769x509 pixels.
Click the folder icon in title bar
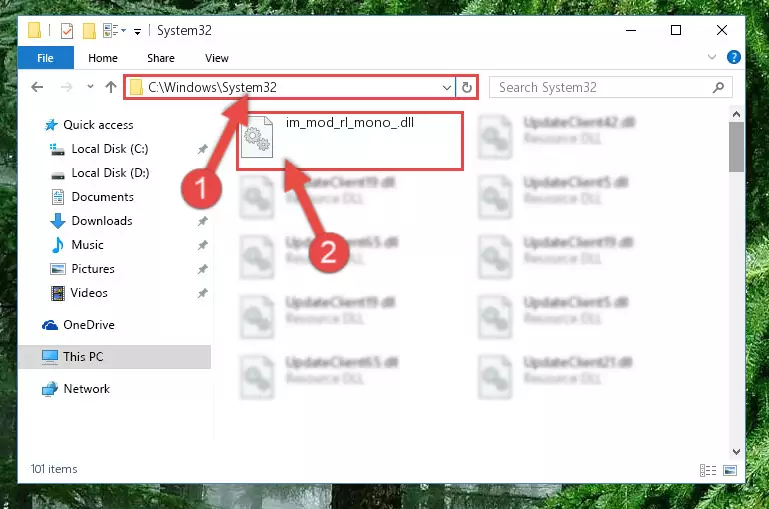34,30
